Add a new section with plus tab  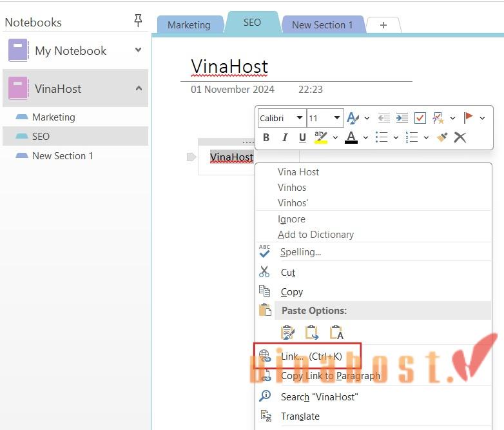coord(383,25)
